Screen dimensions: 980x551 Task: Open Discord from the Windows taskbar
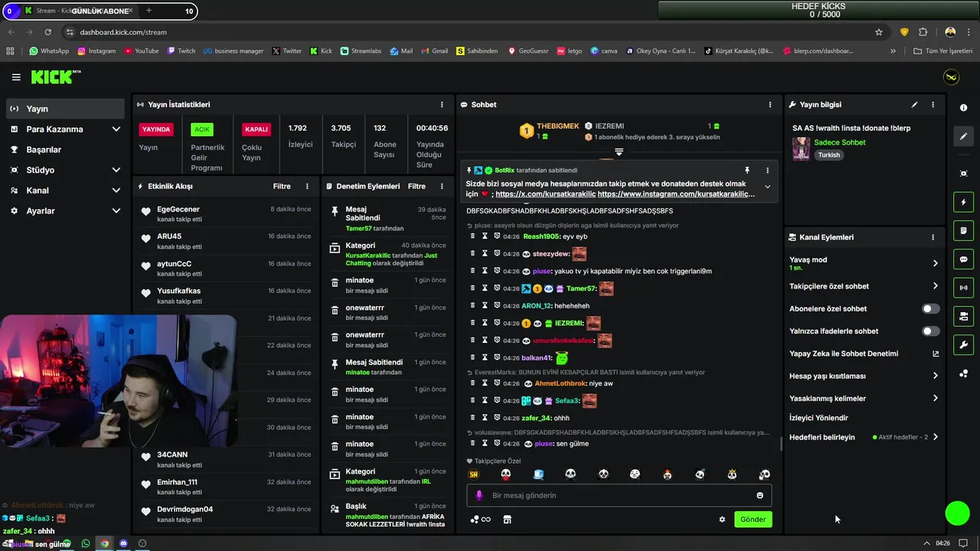[x=123, y=543]
